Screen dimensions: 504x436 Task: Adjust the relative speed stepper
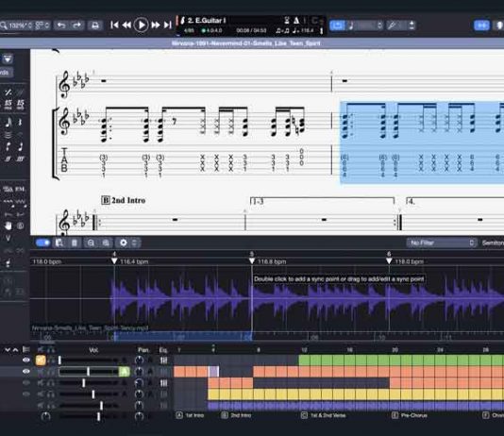coord(379,25)
